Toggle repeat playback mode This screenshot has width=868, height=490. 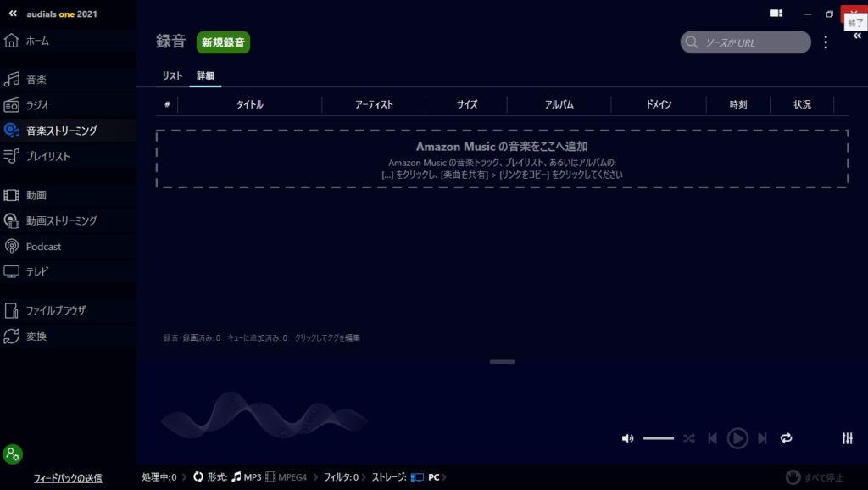pyautogui.click(x=786, y=438)
